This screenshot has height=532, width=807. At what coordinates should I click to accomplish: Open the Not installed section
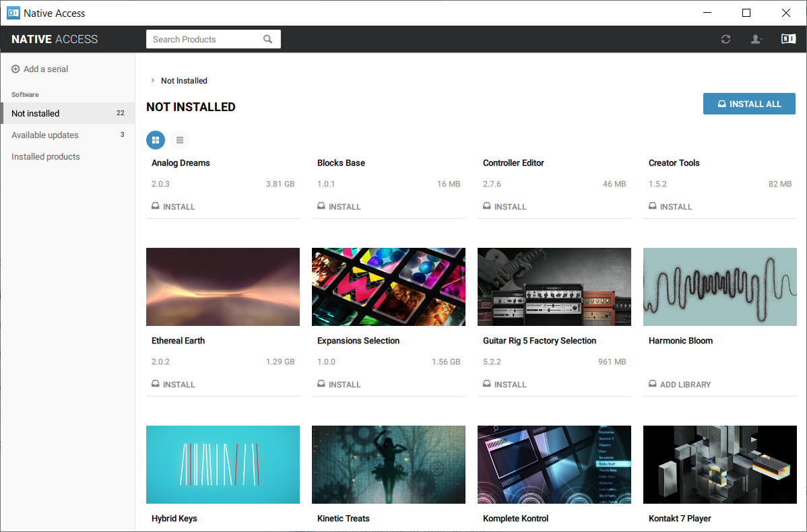click(x=67, y=113)
